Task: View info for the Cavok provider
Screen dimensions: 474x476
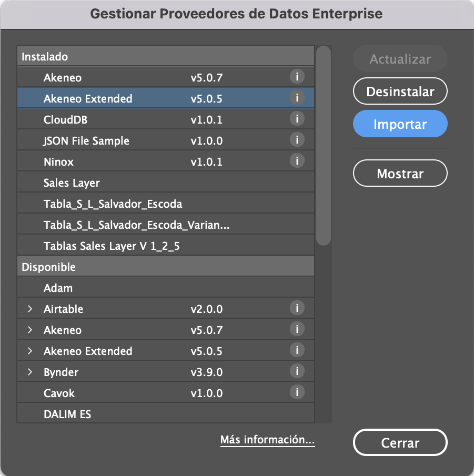Action: click(x=297, y=392)
